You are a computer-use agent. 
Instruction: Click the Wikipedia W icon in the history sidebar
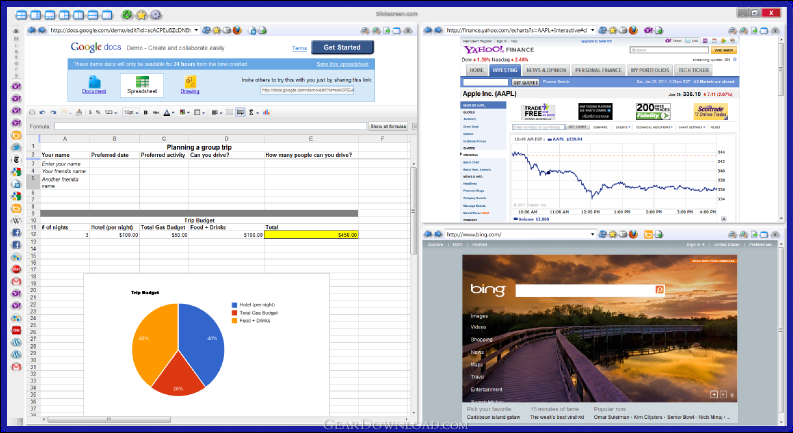(16, 221)
